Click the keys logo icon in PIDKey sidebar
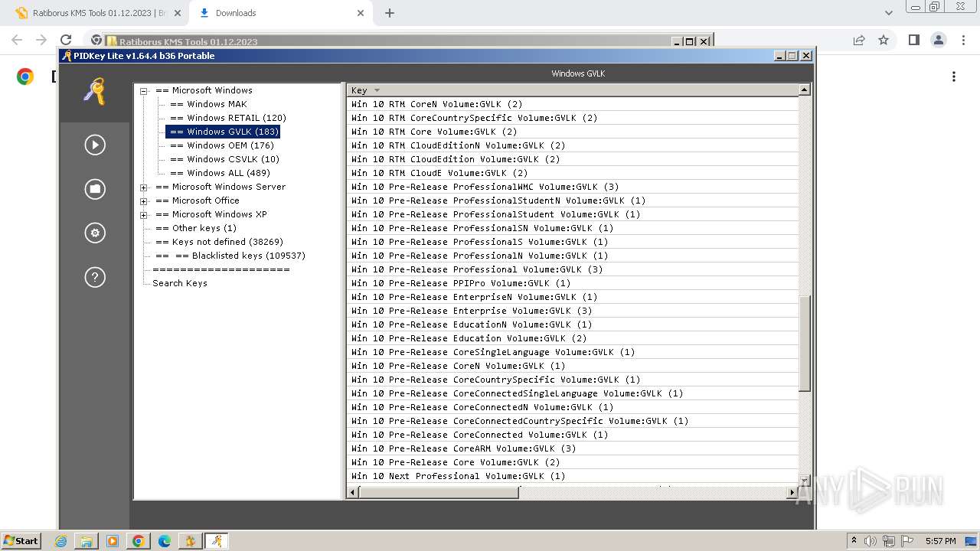This screenshot has height=551, width=980. (x=94, y=92)
